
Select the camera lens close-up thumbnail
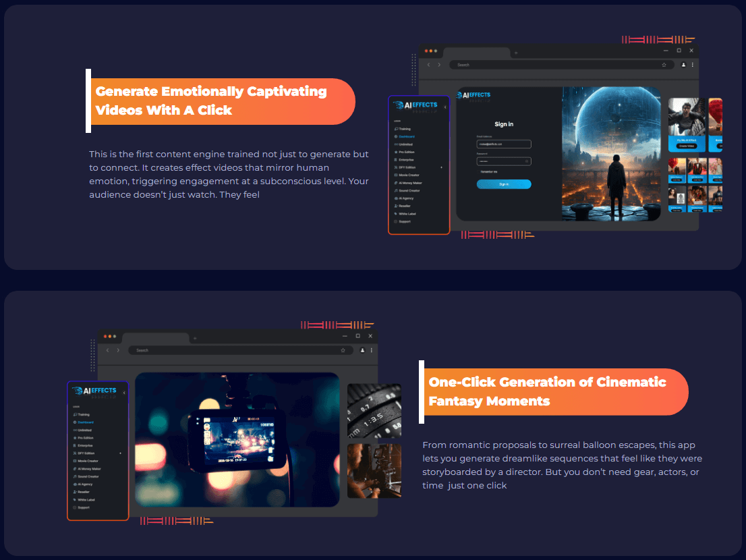[x=374, y=411]
